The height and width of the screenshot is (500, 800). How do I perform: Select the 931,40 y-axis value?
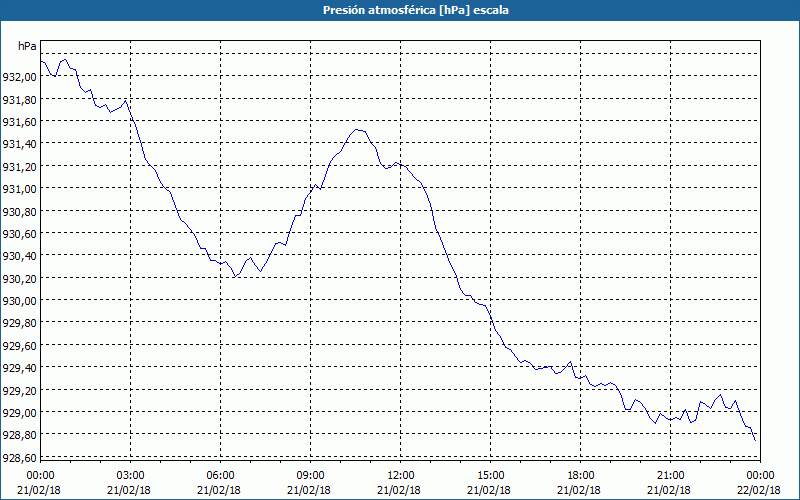[x=19, y=144]
